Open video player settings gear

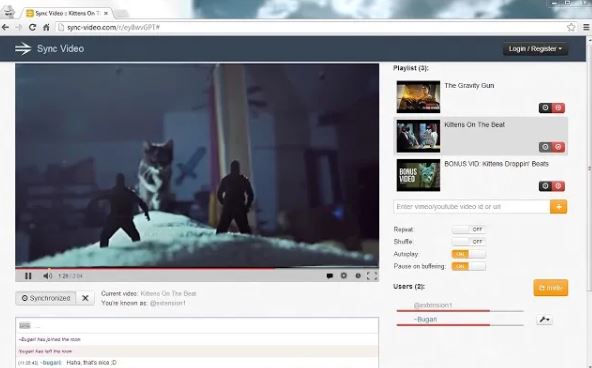(344, 276)
